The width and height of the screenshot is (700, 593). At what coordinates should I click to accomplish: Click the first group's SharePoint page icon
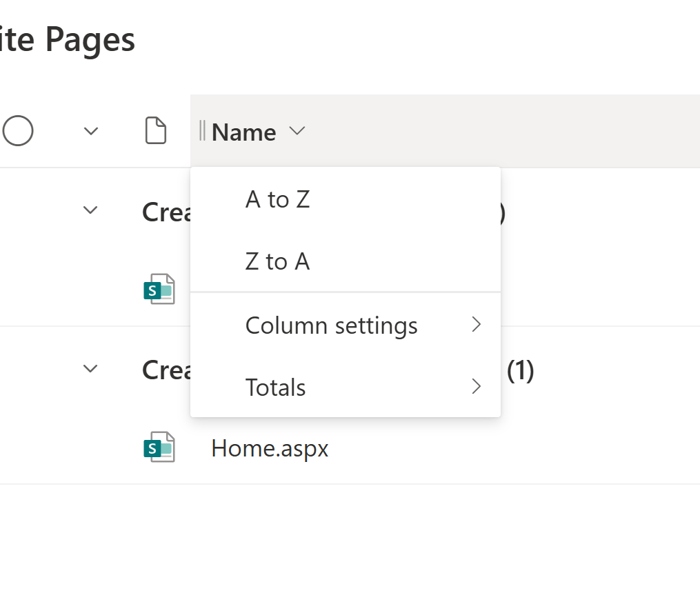(x=159, y=289)
